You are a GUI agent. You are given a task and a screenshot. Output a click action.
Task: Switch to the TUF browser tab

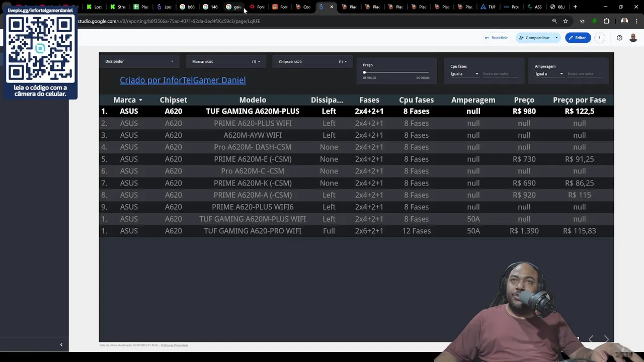tap(489, 7)
